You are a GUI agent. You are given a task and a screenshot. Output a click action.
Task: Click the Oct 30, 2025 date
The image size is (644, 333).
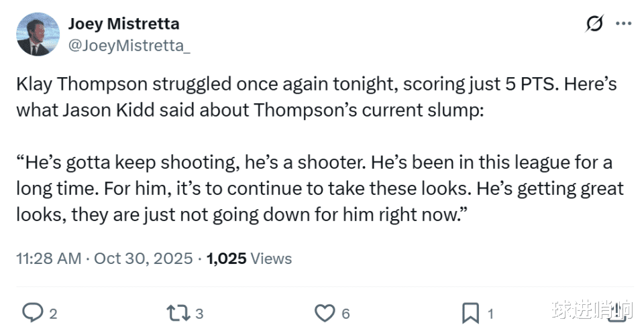[x=144, y=258]
